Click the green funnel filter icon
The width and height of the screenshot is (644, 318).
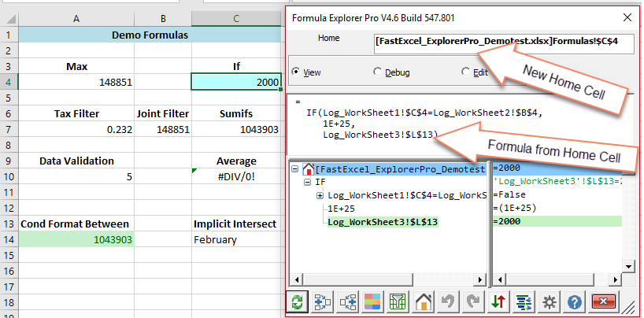[x=398, y=302]
